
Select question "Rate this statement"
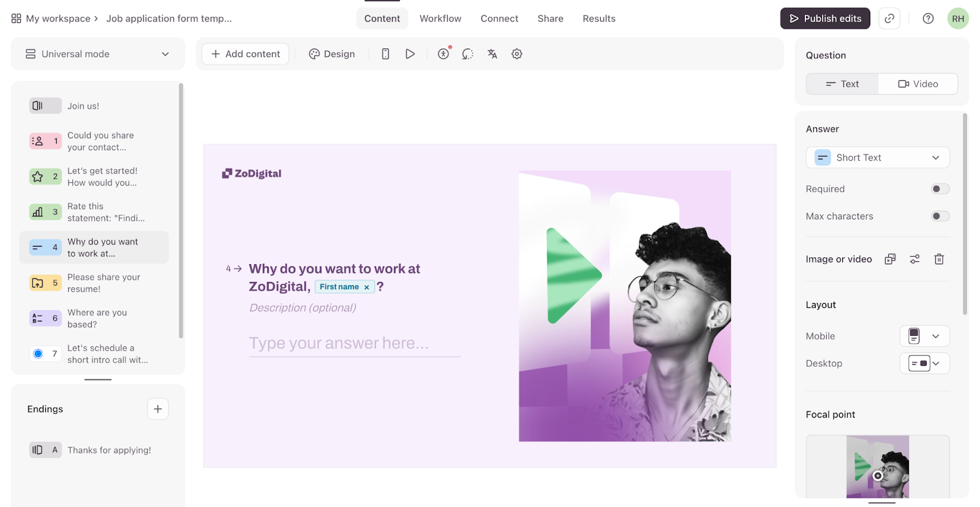click(106, 212)
